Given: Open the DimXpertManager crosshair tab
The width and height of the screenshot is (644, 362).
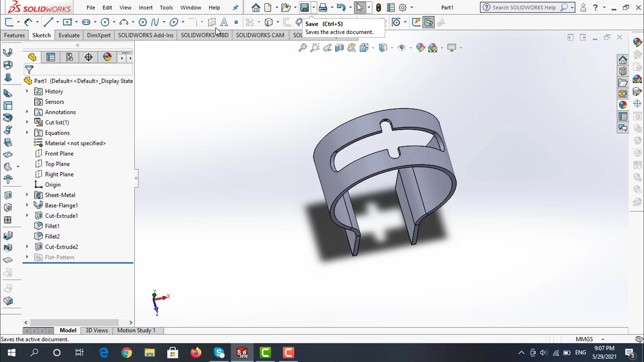Looking at the screenshot, I should 88,57.
